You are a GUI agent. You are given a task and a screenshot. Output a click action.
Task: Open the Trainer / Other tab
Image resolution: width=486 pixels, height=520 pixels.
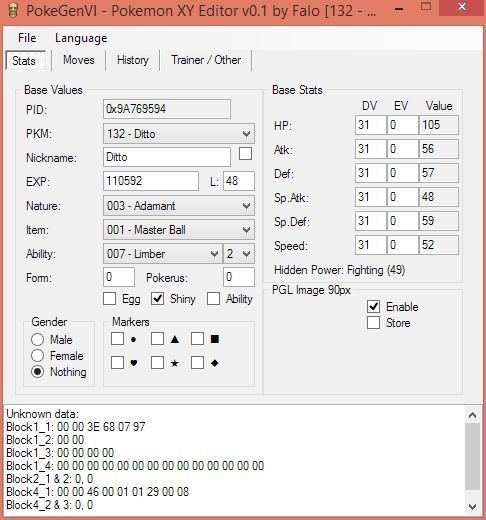pyautogui.click(x=206, y=60)
